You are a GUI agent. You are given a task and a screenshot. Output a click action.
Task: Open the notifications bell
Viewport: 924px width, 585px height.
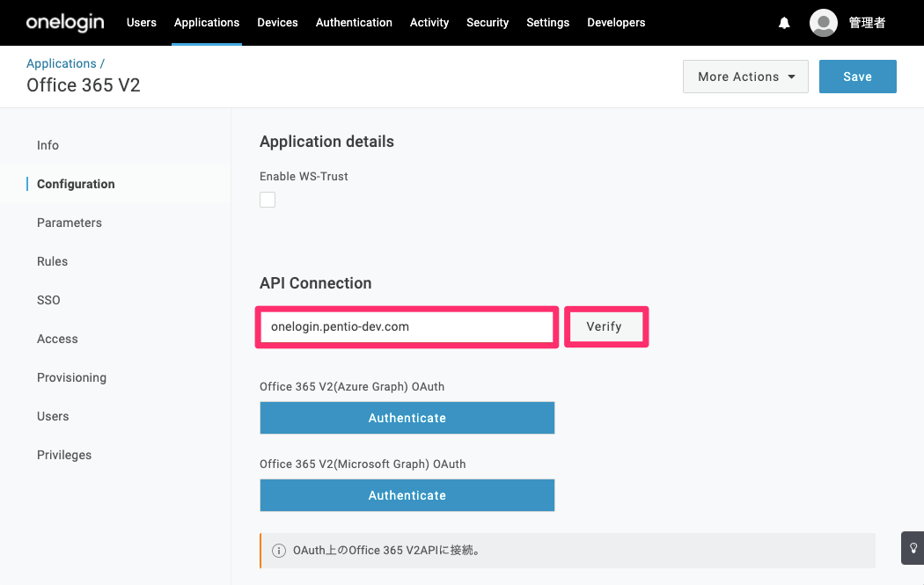pyautogui.click(x=784, y=23)
